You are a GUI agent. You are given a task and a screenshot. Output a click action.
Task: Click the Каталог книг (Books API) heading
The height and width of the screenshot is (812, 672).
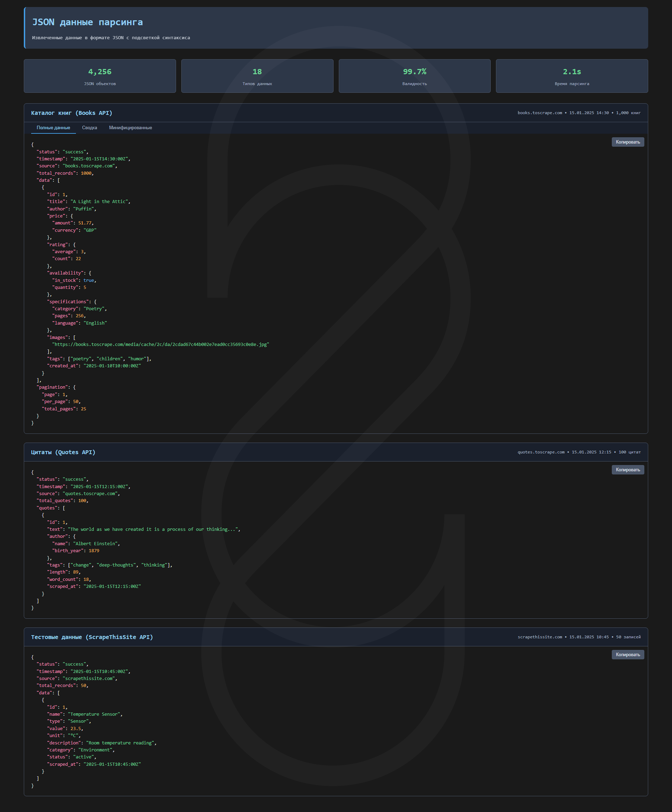[x=72, y=113]
